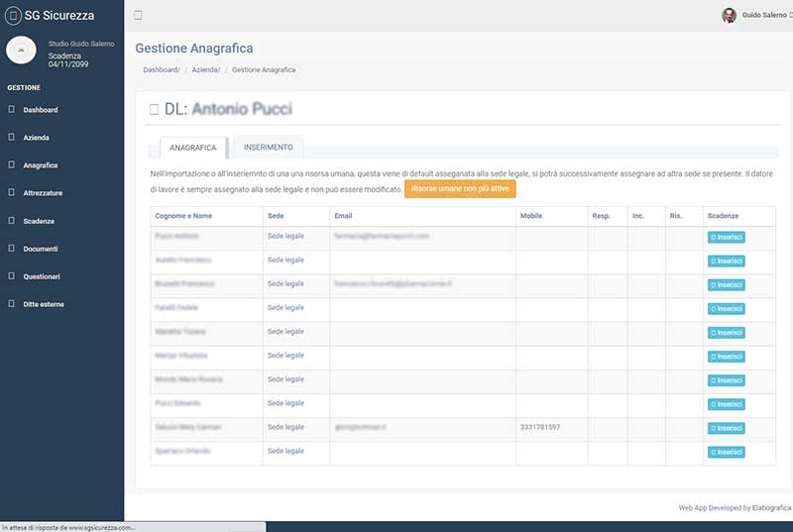The width and height of the screenshot is (793, 532).
Task: Click the Scadenza 04/11/2099 text
Action: (x=68, y=59)
